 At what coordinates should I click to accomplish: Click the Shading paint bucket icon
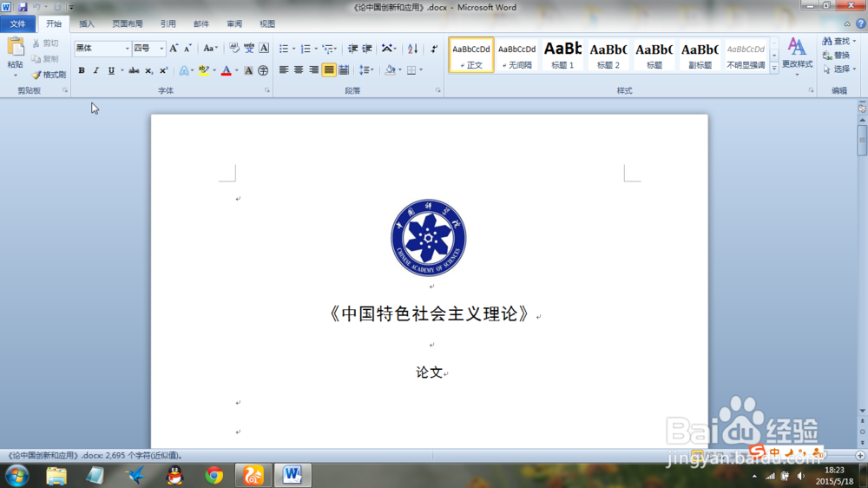pos(390,69)
